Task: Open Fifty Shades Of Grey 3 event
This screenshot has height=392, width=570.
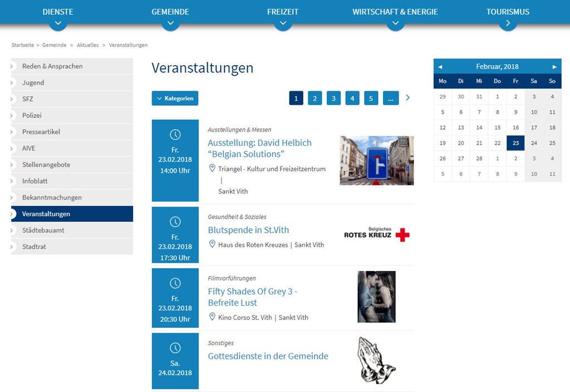Action: pyautogui.click(x=253, y=297)
